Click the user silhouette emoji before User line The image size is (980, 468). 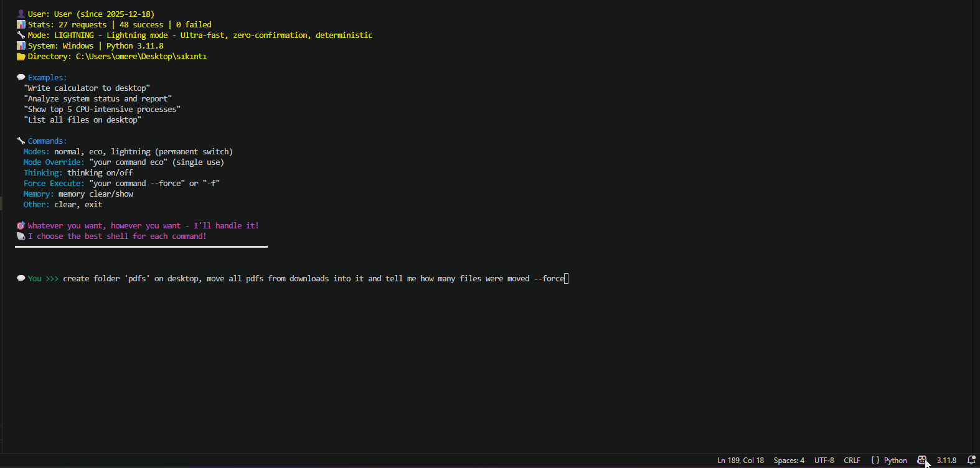[x=21, y=14]
